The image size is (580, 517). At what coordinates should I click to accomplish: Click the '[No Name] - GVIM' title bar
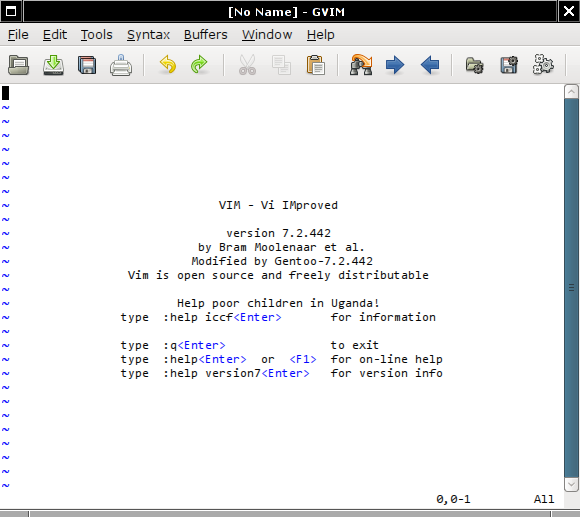pos(290,11)
